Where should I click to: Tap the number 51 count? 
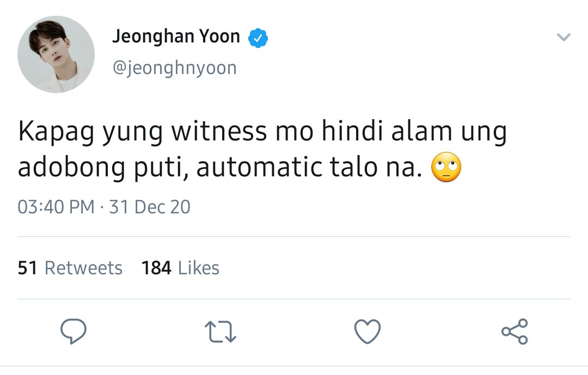(x=27, y=268)
